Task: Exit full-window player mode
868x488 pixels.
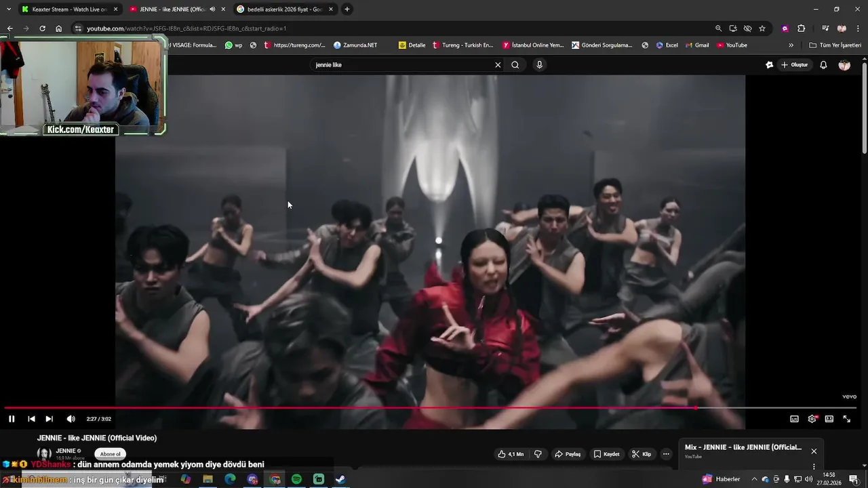Action: 846,419
